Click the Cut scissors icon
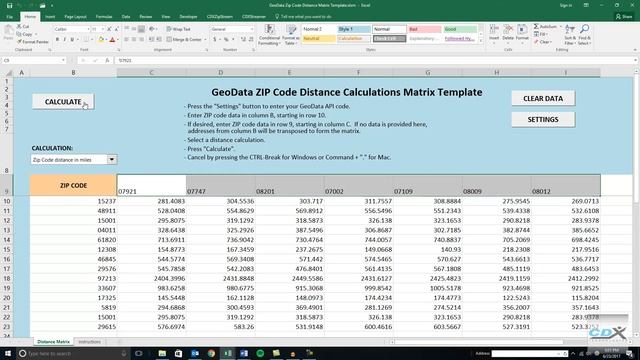Image resolution: width=640 pixels, height=360 pixels. [x=19, y=27]
